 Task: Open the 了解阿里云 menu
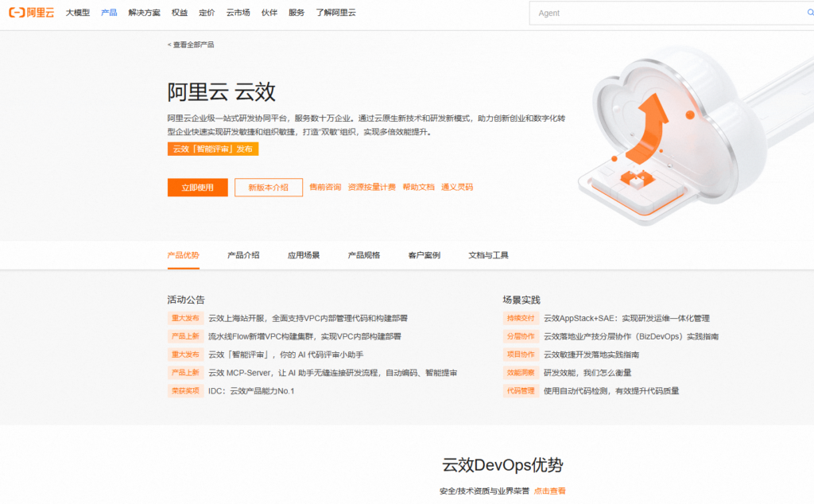[x=334, y=12]
